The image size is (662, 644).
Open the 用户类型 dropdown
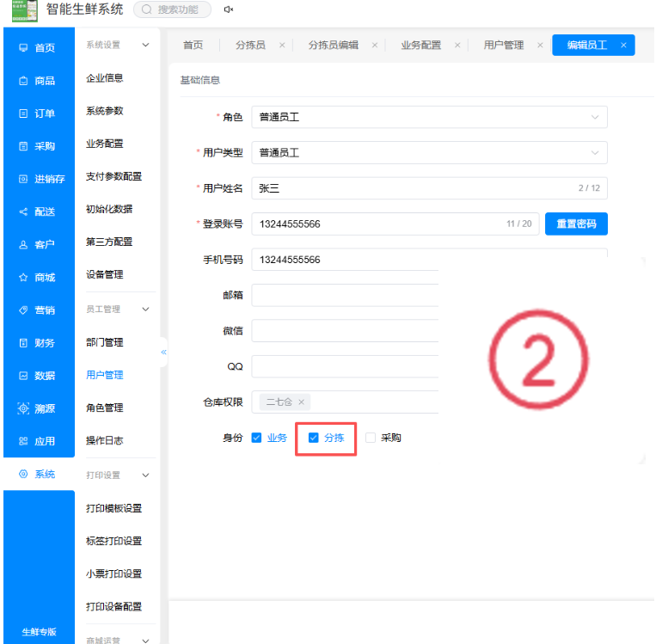pyautogui.click(x=429, y=152)
